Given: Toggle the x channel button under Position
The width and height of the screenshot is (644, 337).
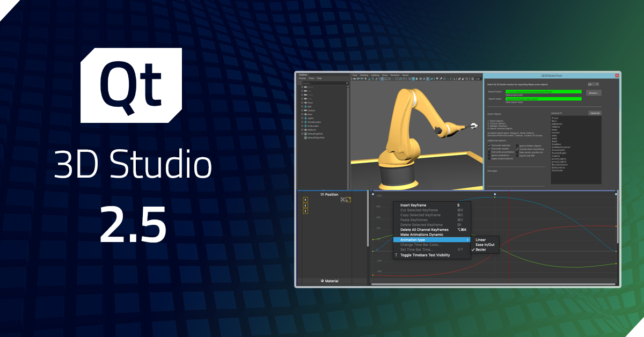Looking at the screenshot, I should (x=305, y=200).
